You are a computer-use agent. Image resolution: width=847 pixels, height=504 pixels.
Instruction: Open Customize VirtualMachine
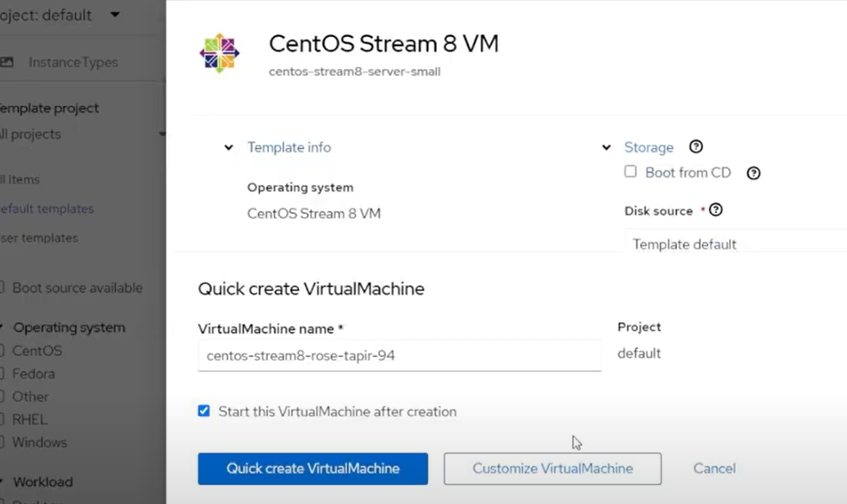pyautogui.click(x=552, y=469)
